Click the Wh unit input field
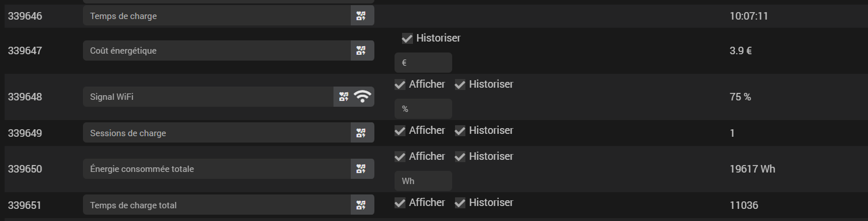The image size is (868, 221). 423,181
